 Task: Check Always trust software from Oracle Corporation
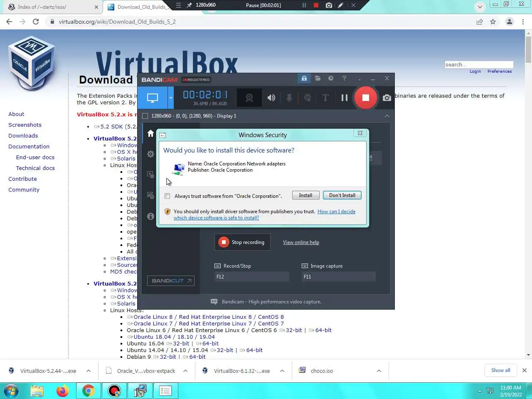pyautogui.click(x=167, y=196)
